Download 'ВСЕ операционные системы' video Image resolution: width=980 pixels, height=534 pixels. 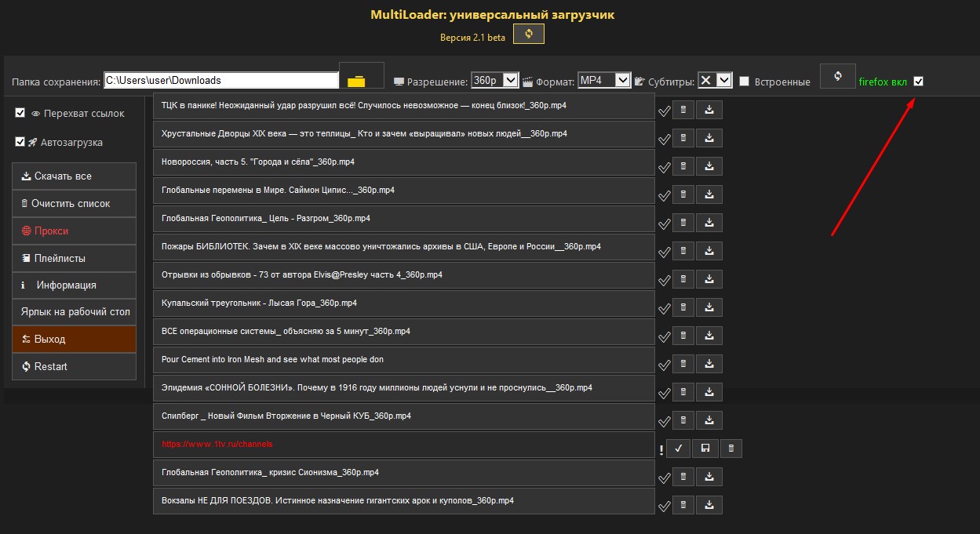tap(709, 336)
